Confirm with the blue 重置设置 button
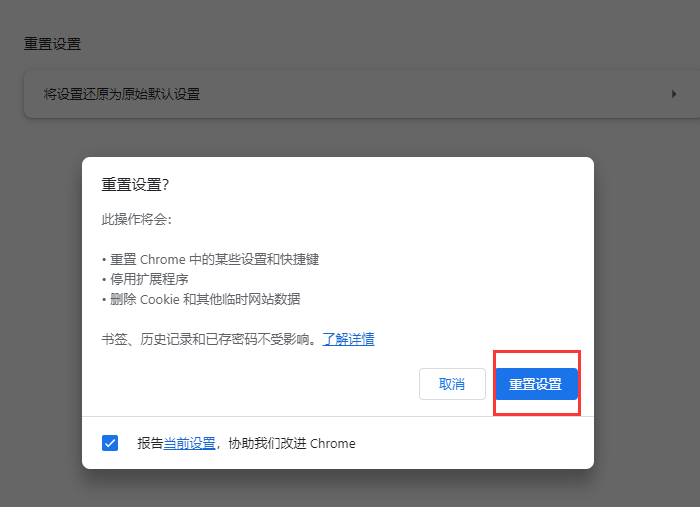This screenshot has height=507, width=700. click(x=536, y=384)
